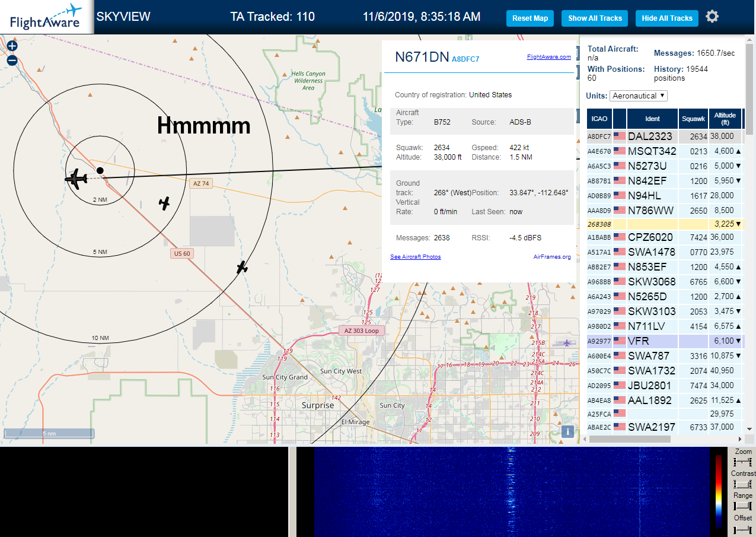Click Hide All Tracks
Viewport: 756px width, 537px height.
coord(667,18)
